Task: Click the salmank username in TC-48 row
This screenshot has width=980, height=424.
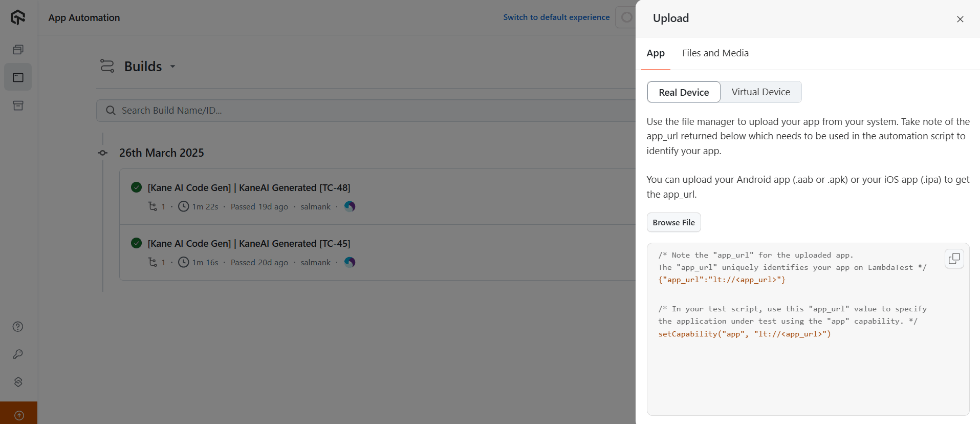Action: (315, 206)
